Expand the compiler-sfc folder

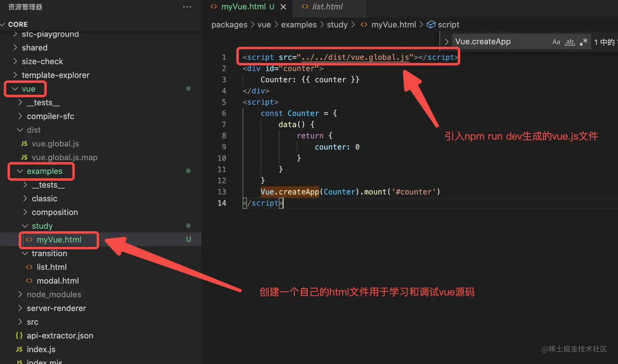click(x=50, y=116)
